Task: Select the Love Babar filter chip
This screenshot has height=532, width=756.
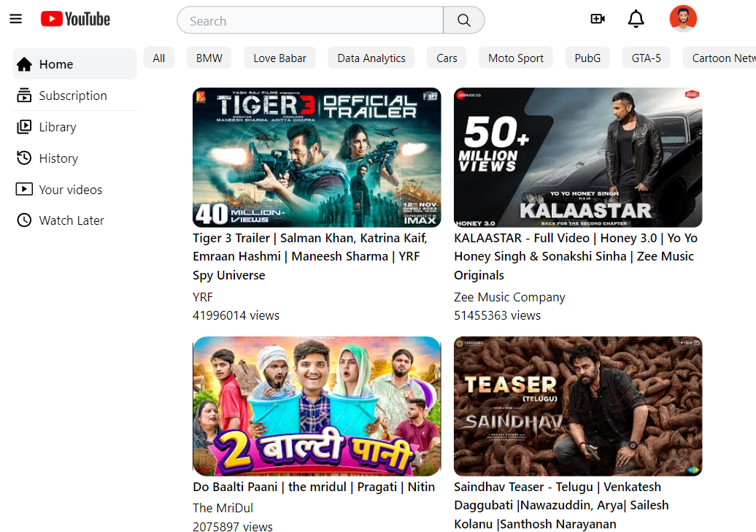Action: point(279,58)
